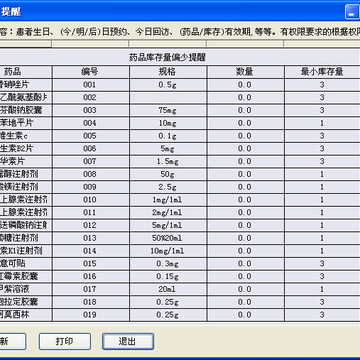360x360 pixels.
Task: Select cell with code 006
Action: click(x=91, y=149)
